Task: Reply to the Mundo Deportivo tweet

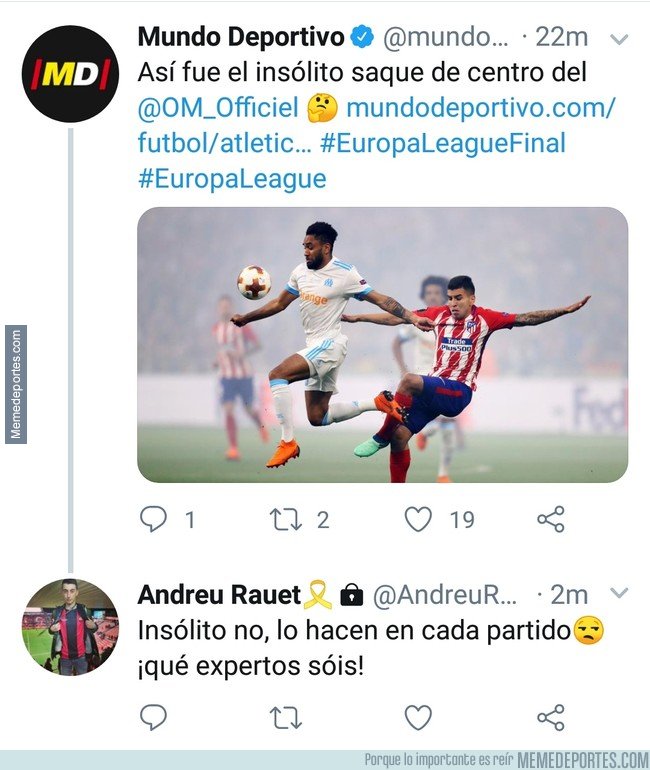Action: [x=154, y=519]
